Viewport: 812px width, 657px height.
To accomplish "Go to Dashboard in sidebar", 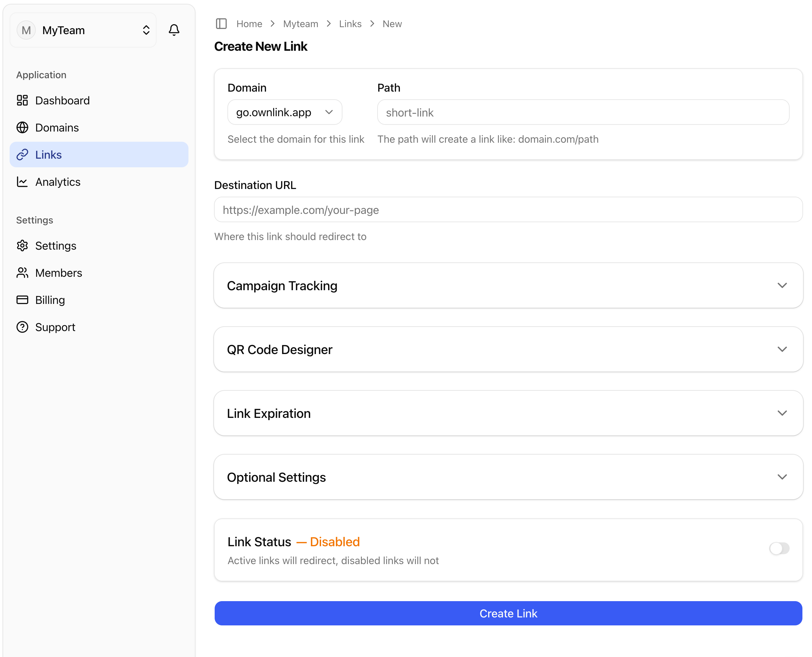I will [99, 100].
